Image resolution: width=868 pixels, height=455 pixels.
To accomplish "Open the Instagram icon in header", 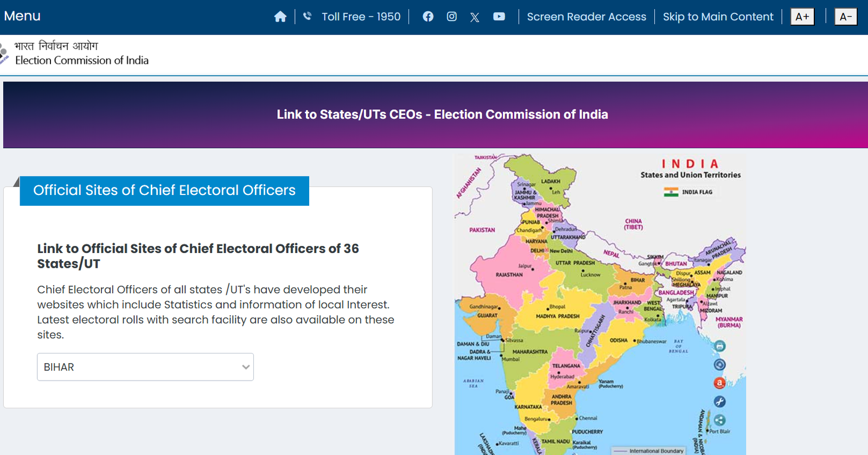I will click(451, 16).
